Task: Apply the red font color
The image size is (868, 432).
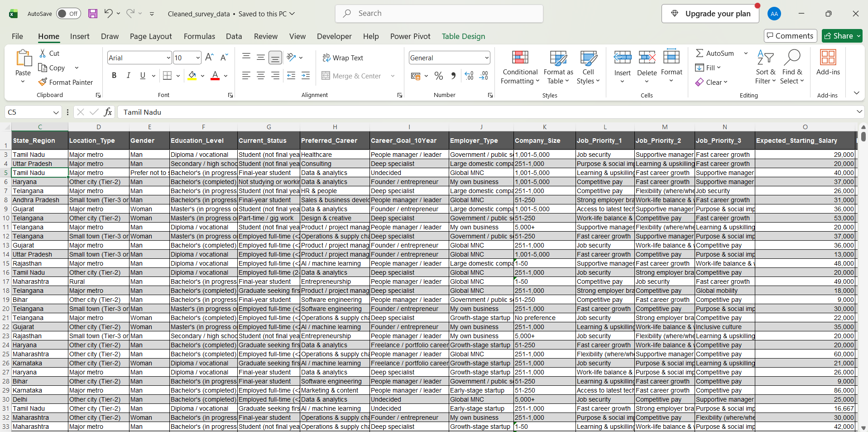Action: click(x=215, y=76)
